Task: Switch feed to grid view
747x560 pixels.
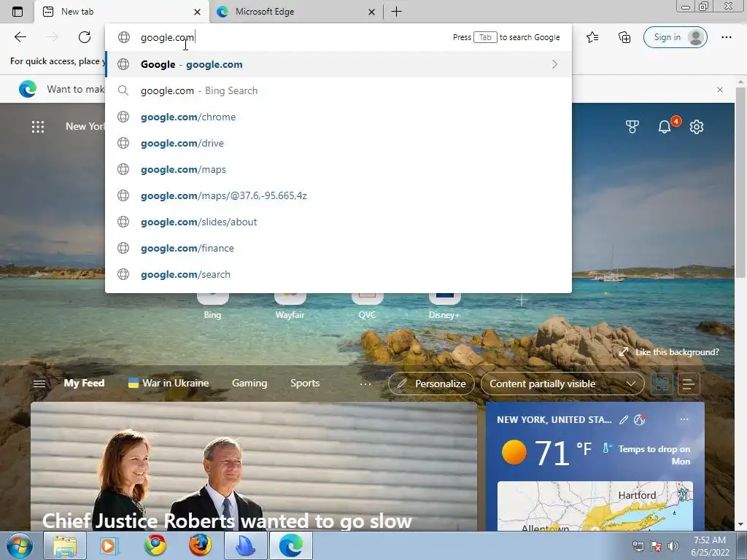Action: [x=662, y=384]
